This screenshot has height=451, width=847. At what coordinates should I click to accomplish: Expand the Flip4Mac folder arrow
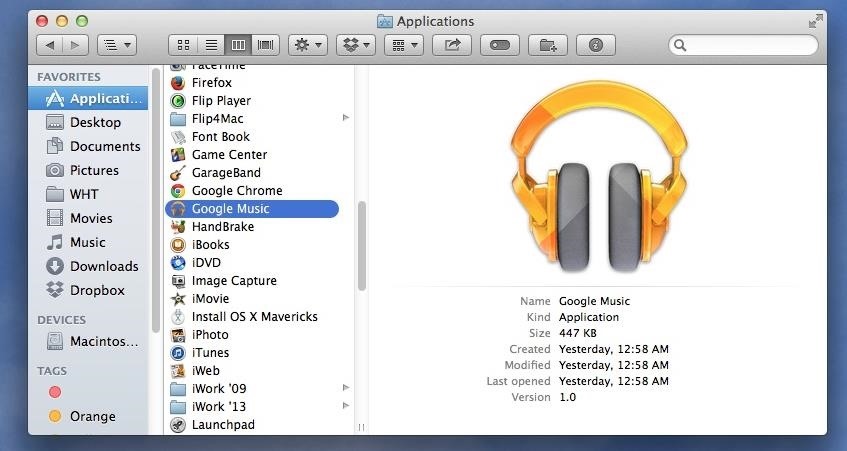pos(346,118)
